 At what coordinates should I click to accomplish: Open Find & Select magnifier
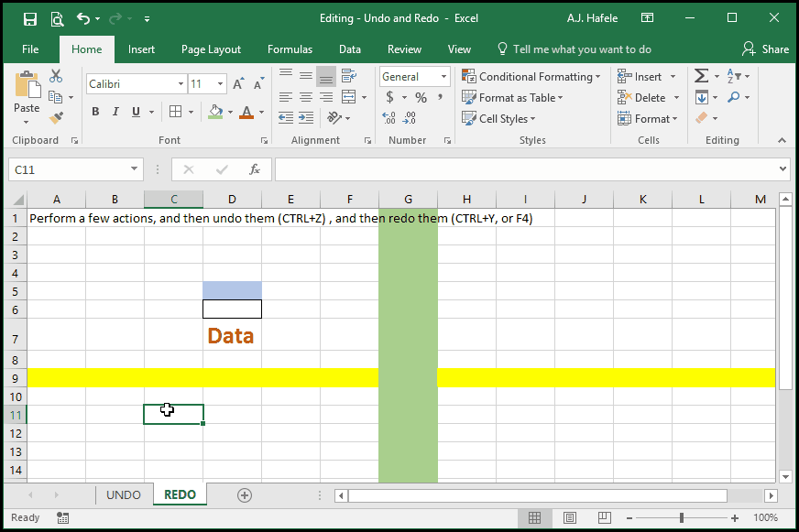734,97
